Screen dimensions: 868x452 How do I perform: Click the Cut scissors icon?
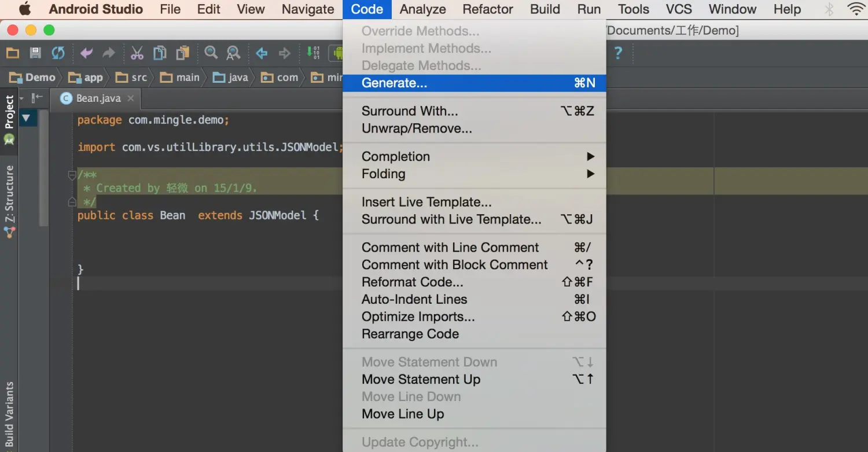137,53
